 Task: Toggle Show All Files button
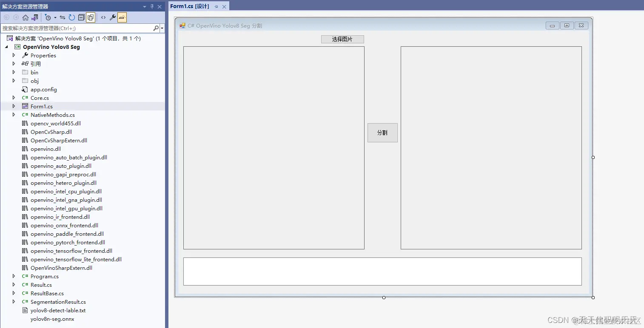click(x=91, y=17)
